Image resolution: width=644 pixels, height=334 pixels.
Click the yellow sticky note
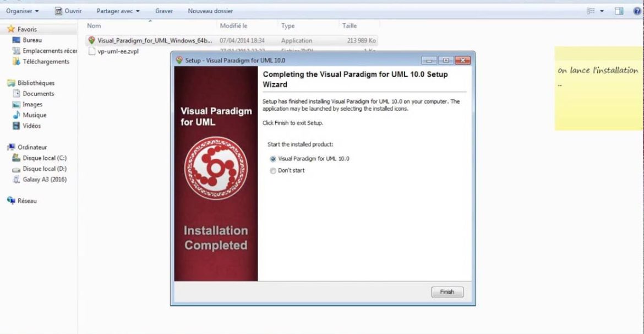coord(599,88)
